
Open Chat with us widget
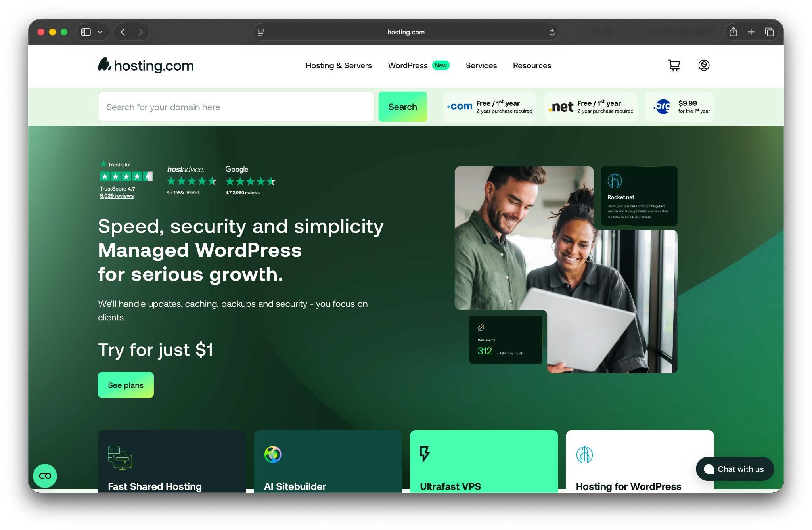click(x=734, y=469)
